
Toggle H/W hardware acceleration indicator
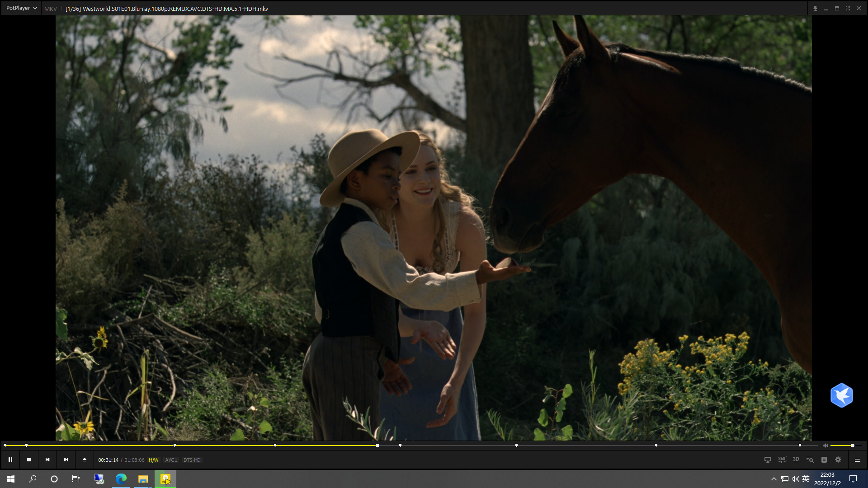(x=154, y=460)
